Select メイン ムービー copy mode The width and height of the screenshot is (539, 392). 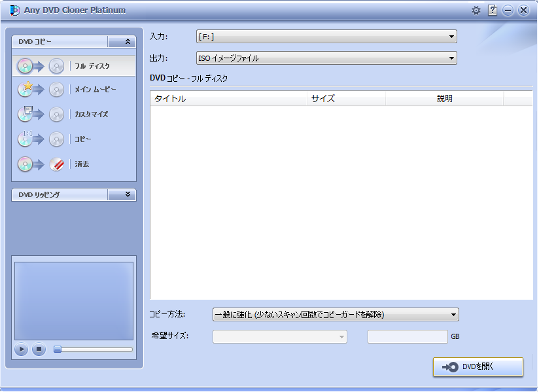tap(74, 90)
